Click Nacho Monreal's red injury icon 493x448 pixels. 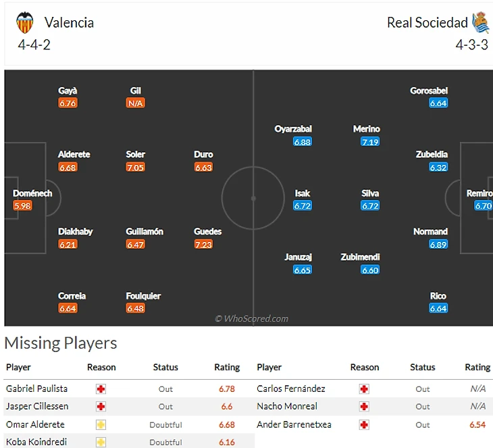coord(364,407)
